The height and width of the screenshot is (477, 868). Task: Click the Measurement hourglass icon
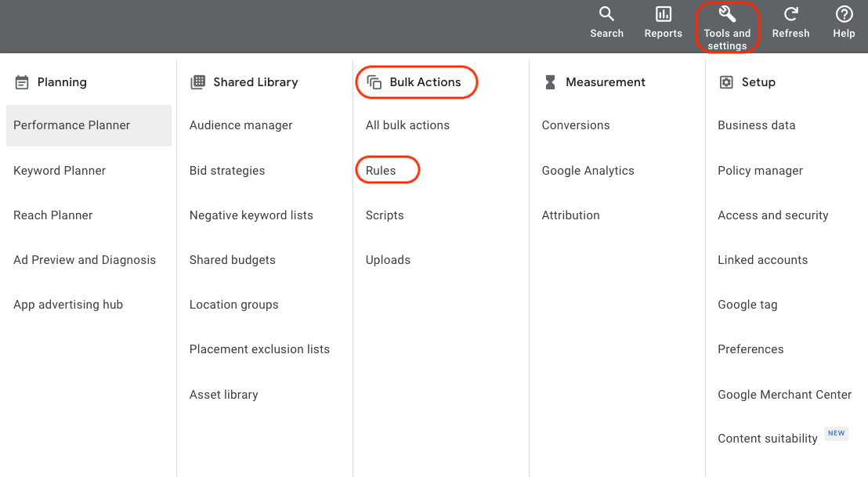pos(551,81)
